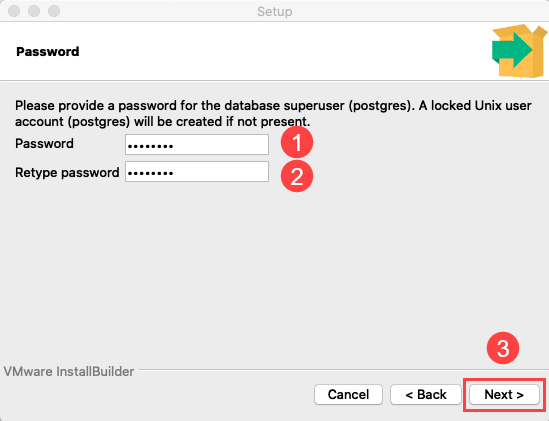Click the 'database superuser (postgres)' instruction line
The width and height of the screenshot is (549, 421).
tap(273, 106)
